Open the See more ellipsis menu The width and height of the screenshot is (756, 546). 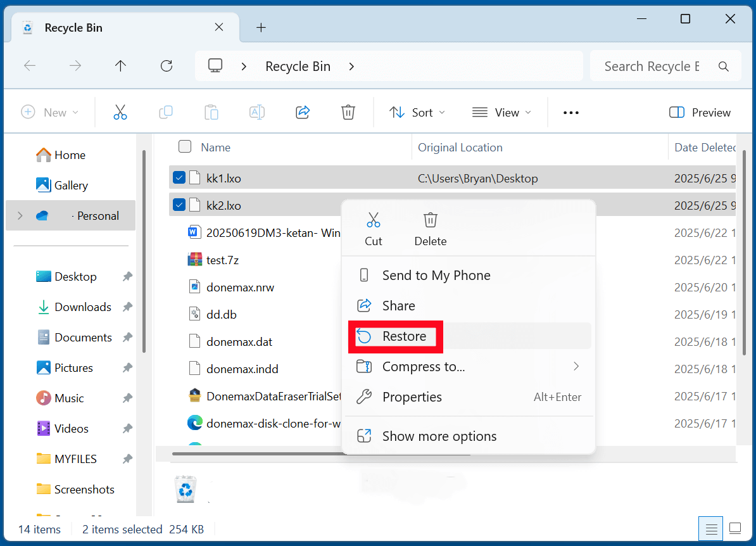point(570,112)
